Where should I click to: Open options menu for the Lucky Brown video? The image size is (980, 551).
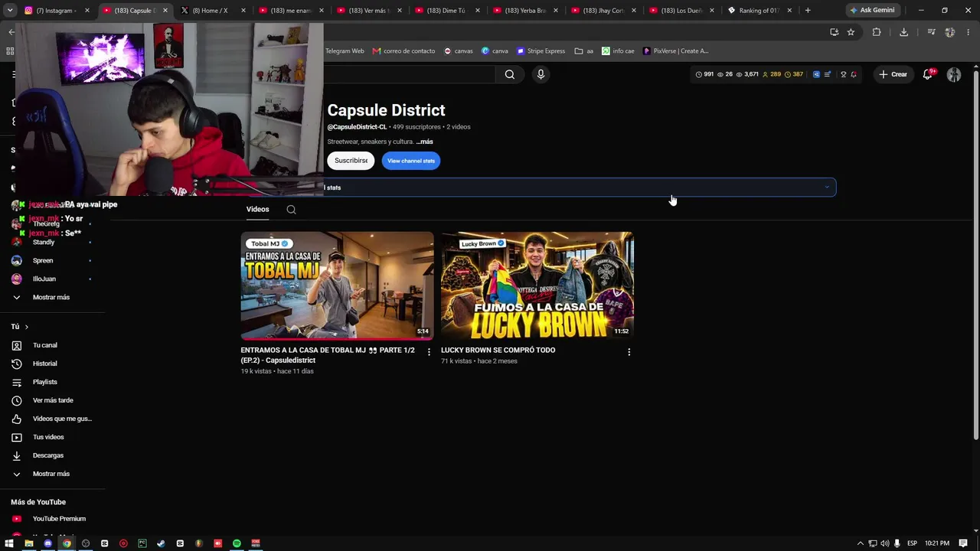pyautogui.click(x=629, y=352)
